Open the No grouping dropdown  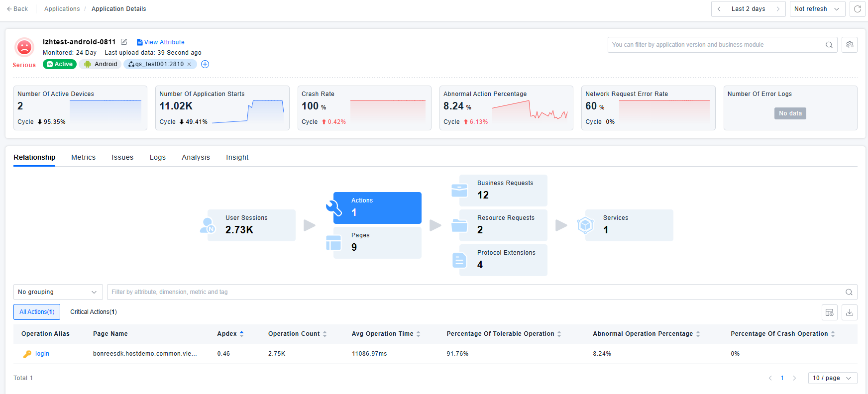coord(58,292)
